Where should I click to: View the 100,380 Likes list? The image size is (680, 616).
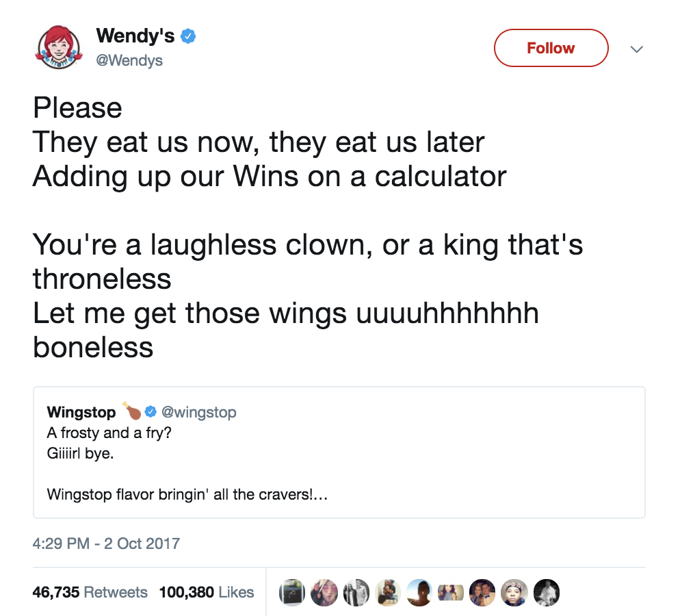[206, 592]
